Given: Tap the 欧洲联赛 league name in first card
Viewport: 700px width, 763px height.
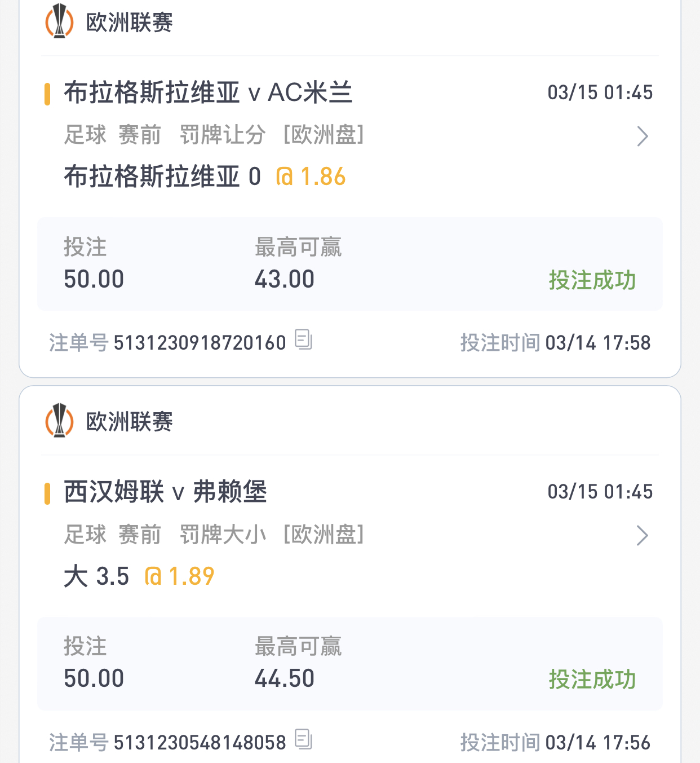Looking at the screenshot, I should click(129, 23).
